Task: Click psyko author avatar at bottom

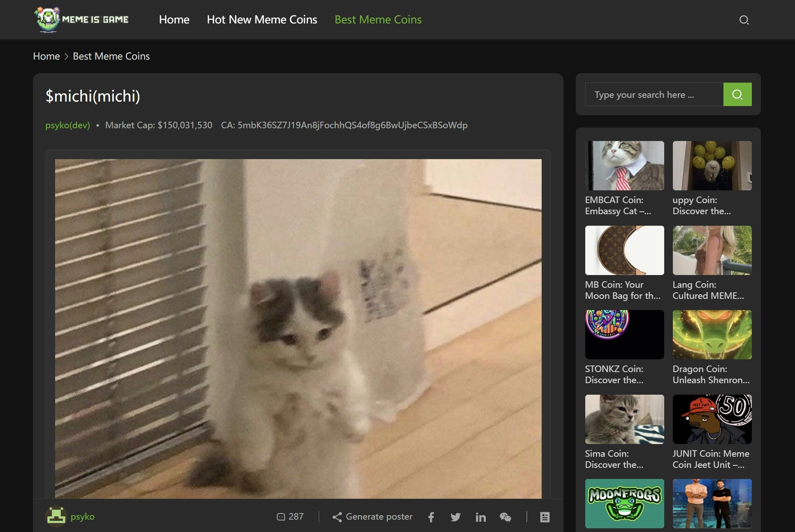Action: coord(56,516)
